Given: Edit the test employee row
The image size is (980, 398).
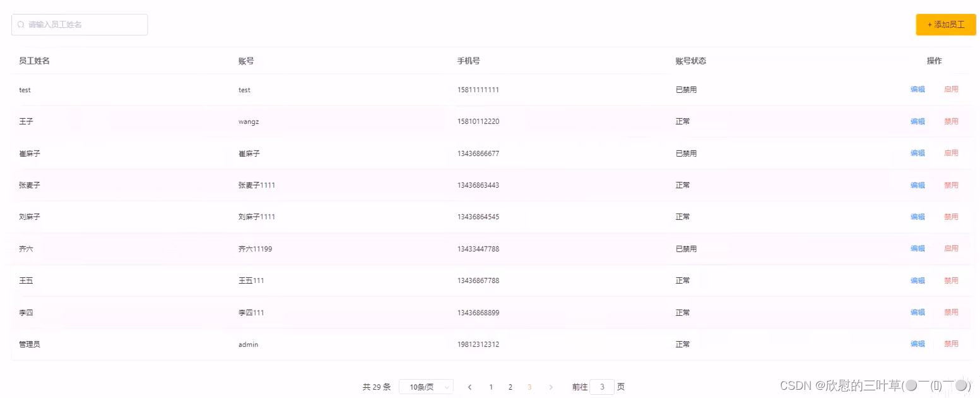Looking at the screenshot, I should click(x=918, y=90).
